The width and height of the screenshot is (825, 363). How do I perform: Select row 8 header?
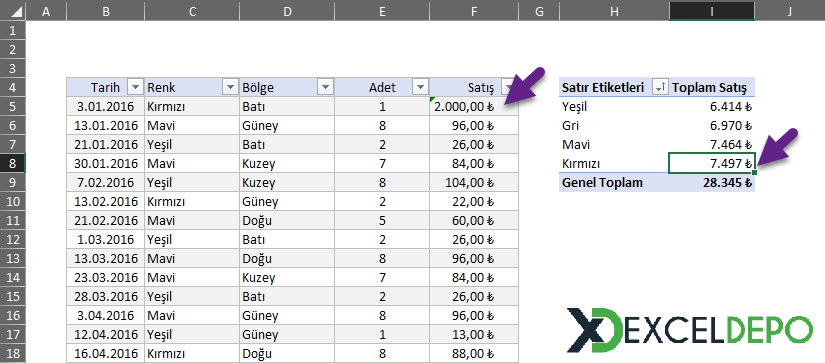tap(13, 163)
